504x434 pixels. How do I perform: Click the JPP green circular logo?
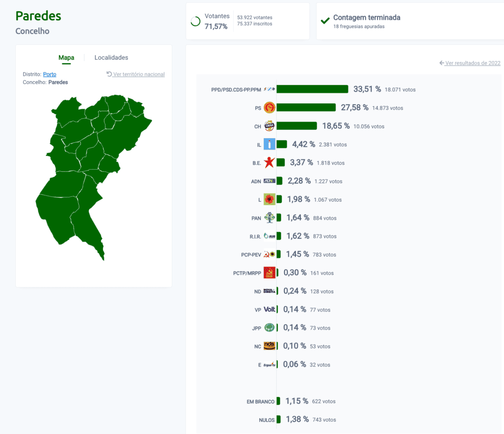point(269,328)
